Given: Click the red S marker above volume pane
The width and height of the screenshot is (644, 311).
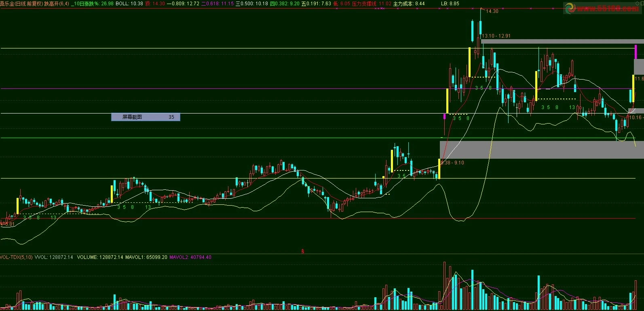Looking at the screenshot, I should (302, 251).
